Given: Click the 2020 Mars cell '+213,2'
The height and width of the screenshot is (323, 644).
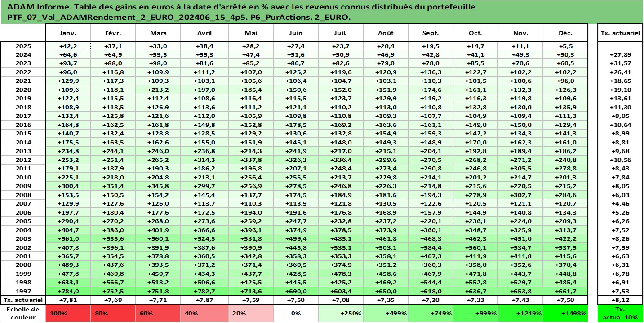Looking at the screenshot, I should click(158, 89).
